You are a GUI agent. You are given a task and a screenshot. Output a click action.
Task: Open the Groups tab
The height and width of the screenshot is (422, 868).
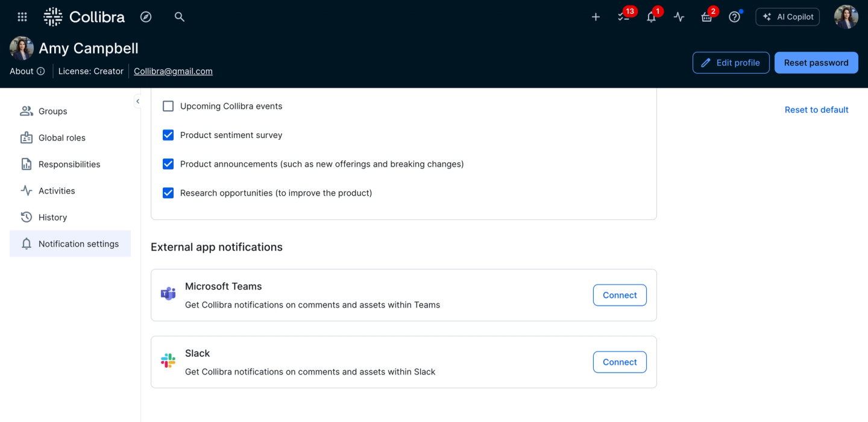(x=70, y=111)
